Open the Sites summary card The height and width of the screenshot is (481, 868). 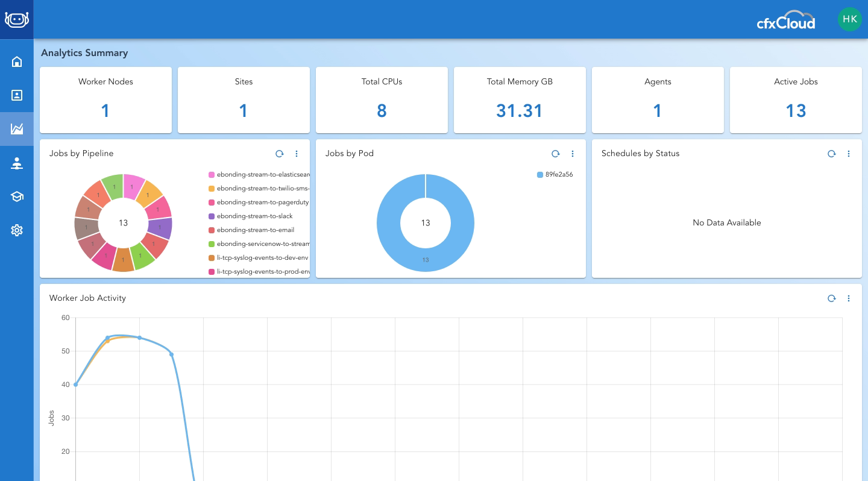tap(244, 100)
